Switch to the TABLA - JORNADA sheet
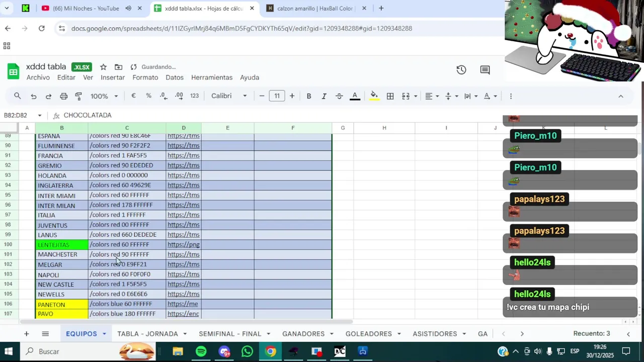This screenshot has width=644, height=362. click(147, 334)
